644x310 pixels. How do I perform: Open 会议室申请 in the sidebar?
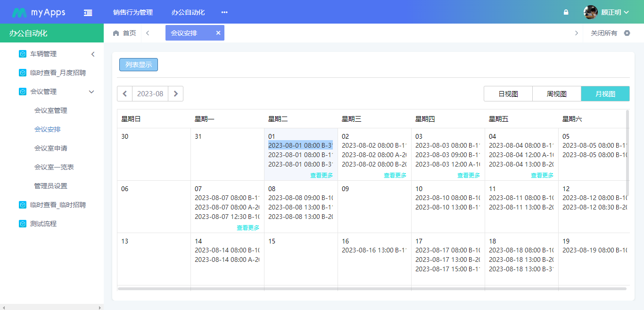pos(50,148)
